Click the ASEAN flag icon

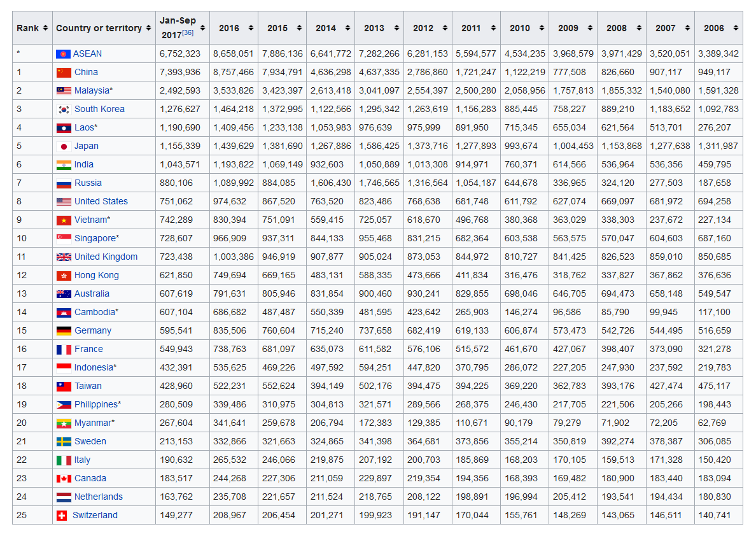coord(63,54)
